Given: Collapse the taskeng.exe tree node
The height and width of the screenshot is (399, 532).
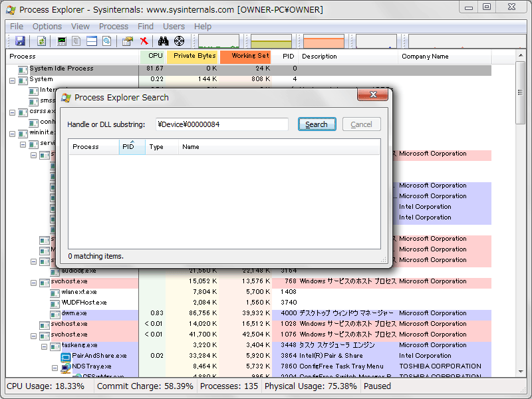Looking at the screenshot, I should coord(44,346).
